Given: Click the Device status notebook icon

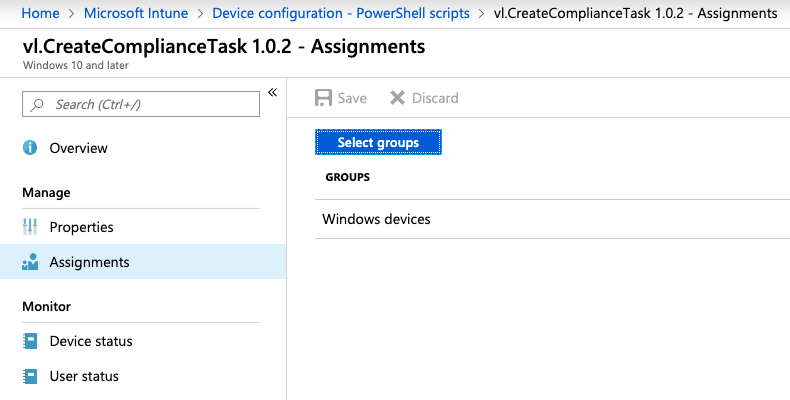Looking at the screenshot, I should click(x=30, y=341).
